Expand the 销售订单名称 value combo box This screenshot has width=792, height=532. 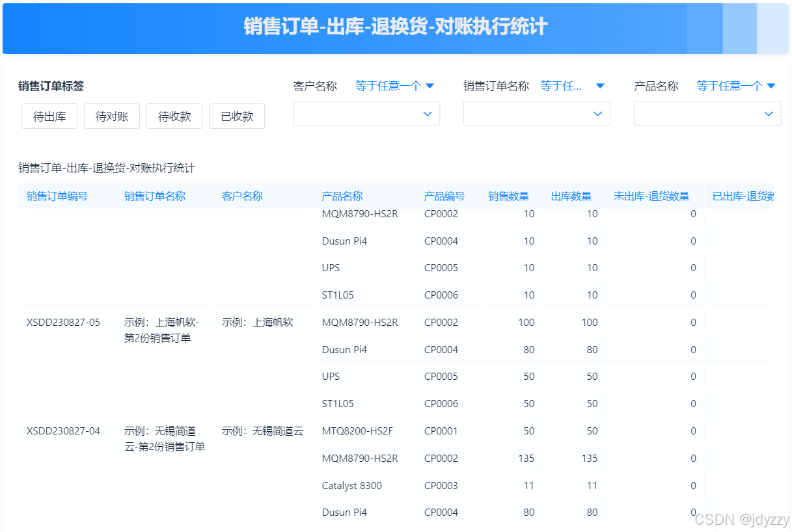537,113
